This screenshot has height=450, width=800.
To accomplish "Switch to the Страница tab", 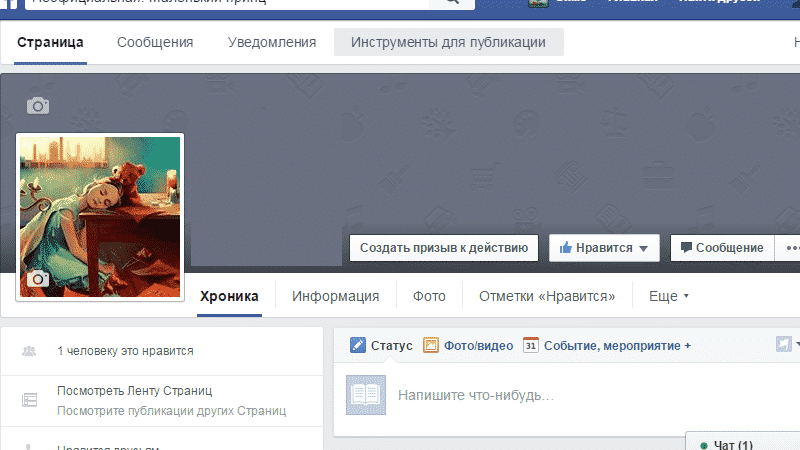I will coord(50,42).
